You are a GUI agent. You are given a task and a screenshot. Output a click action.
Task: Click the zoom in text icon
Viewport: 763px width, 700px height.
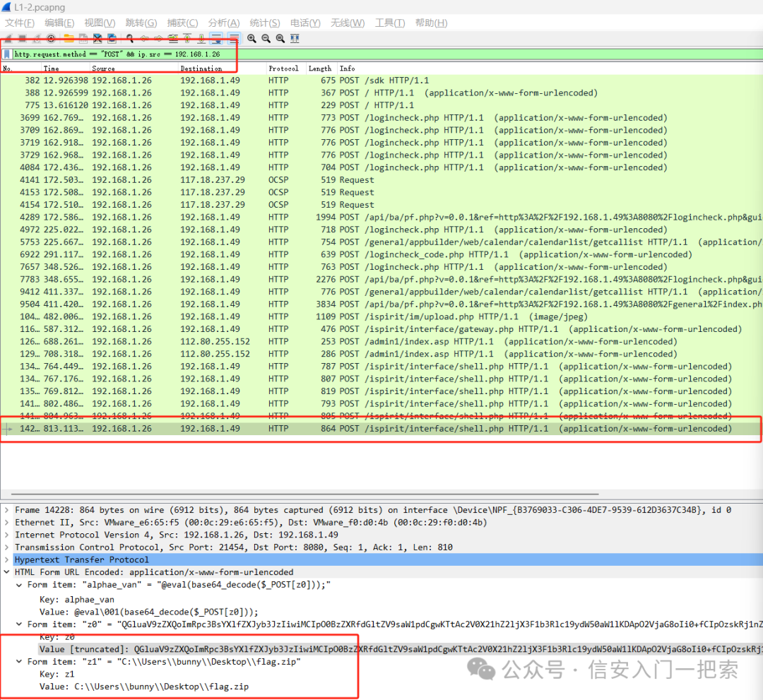252,38
